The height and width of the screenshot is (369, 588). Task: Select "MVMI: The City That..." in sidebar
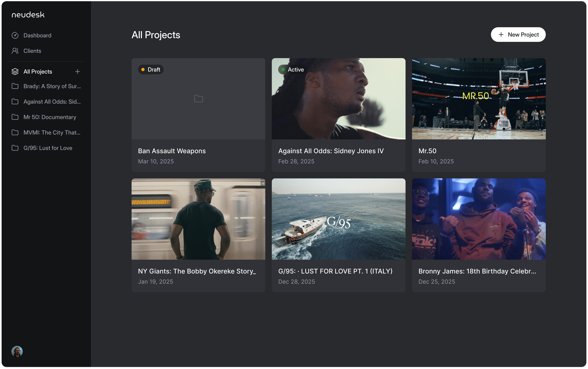(52, 132)
